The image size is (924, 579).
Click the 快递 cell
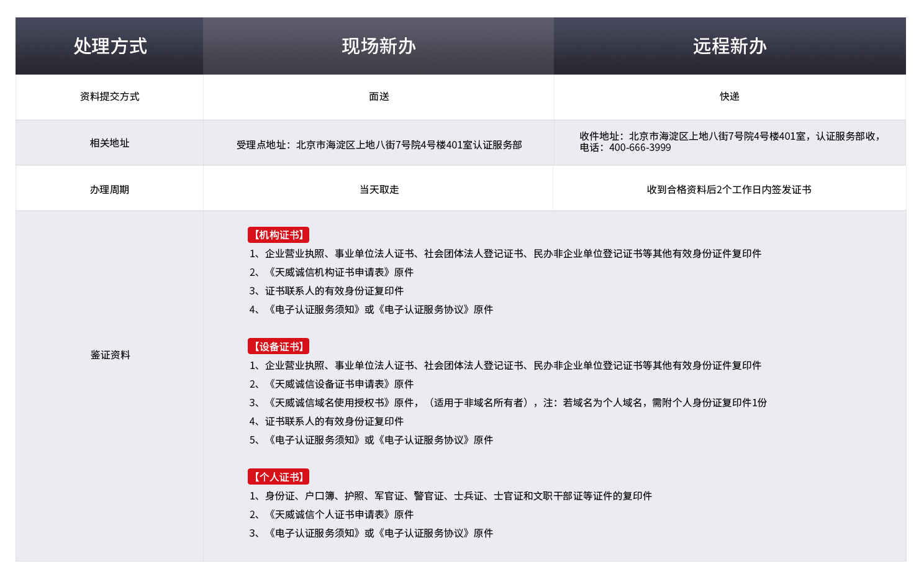click(x=730, y=96)
